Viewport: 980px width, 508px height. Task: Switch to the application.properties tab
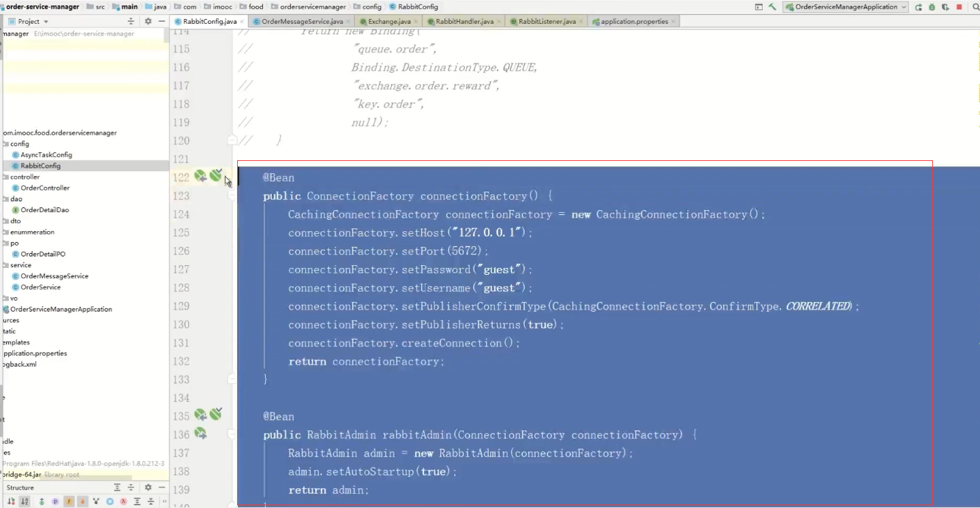click(634, 21)
